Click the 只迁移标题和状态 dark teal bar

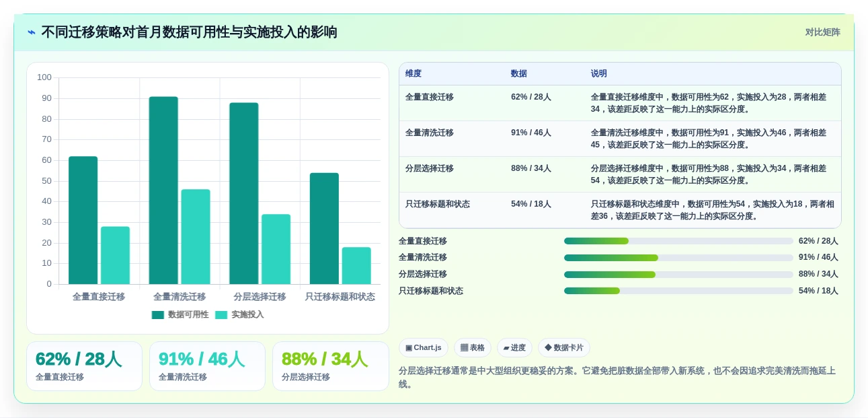[324, 228]
